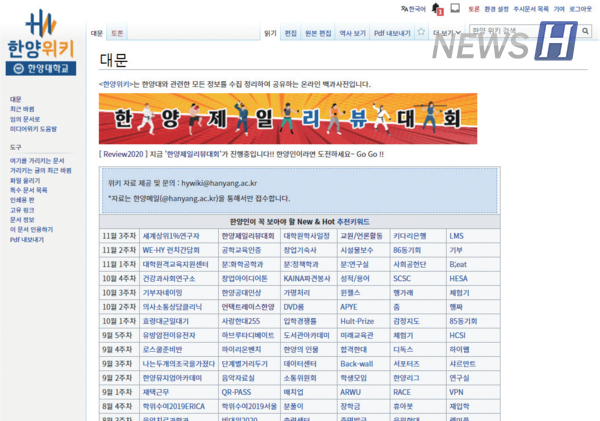Open the 인쇄용 판 link
This screenshot has height=421, width=600.
[22, 200]
